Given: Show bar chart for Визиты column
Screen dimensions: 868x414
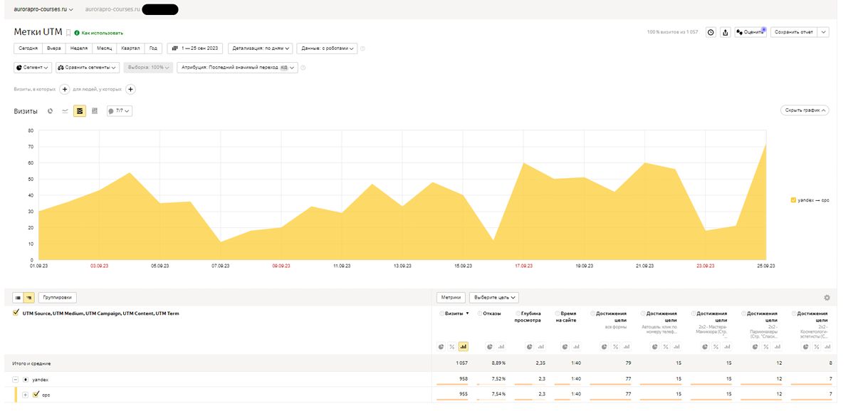Looking at the screenshot, I should pos(463,347).
